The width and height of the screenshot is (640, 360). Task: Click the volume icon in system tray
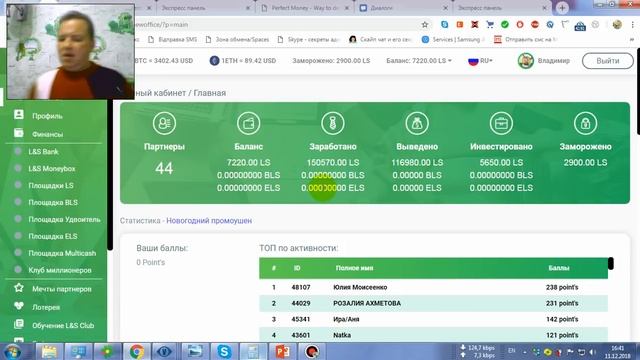coord(593,352)
